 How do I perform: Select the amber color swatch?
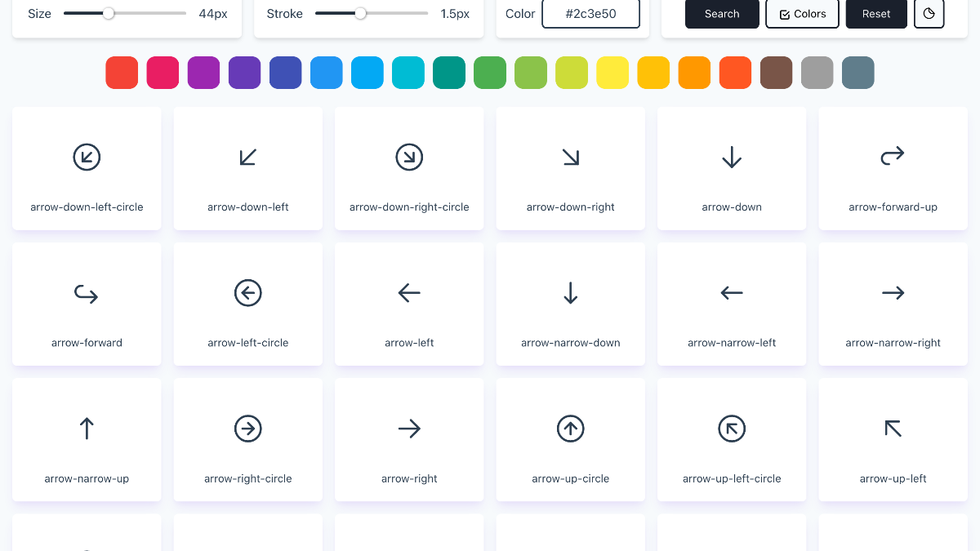(653, 73)
